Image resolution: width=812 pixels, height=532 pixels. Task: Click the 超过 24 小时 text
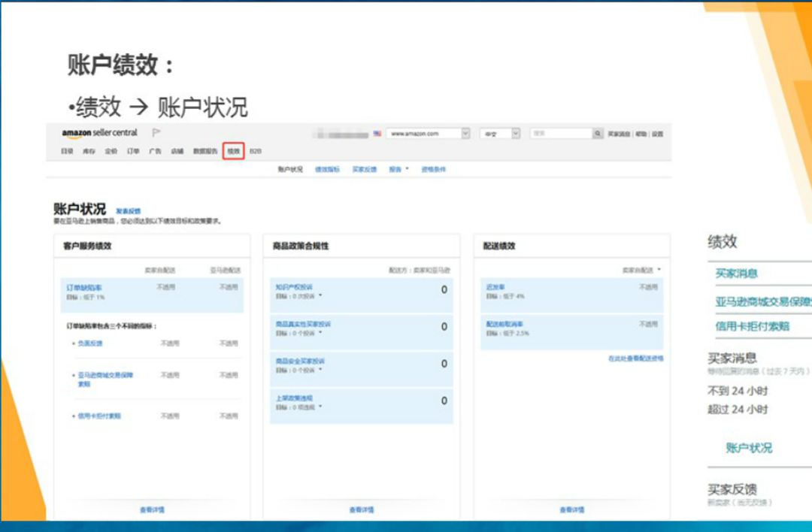738,410
